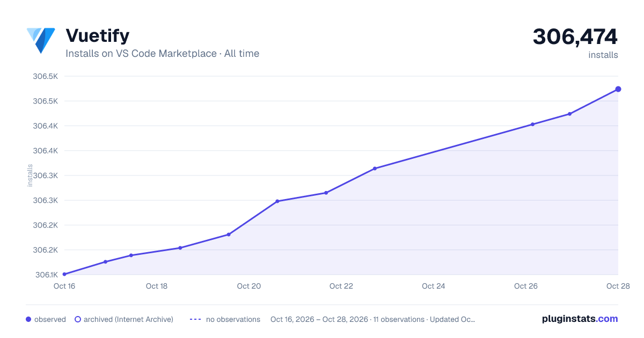The width and height of the screenshot is (644, 338).
Task: Click the date range and observations summary text
Action: coord(372,319)
